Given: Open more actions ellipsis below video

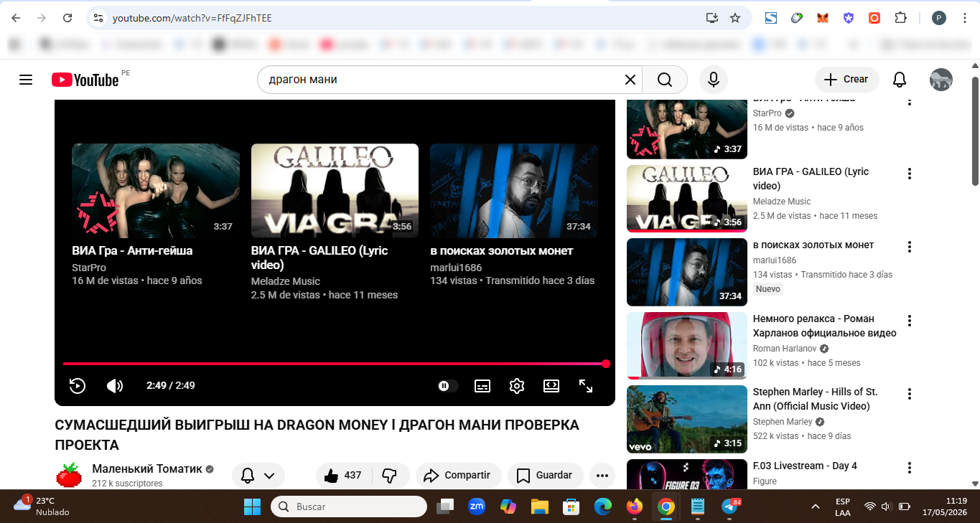Looking at the screenshot, I should pyautogui.click(x=602, y=475).
